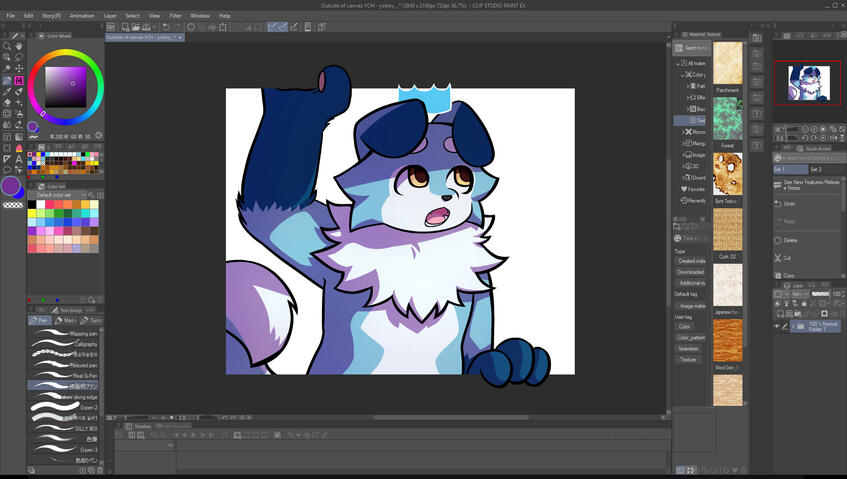Select the Pen sub tool tab

39,320
